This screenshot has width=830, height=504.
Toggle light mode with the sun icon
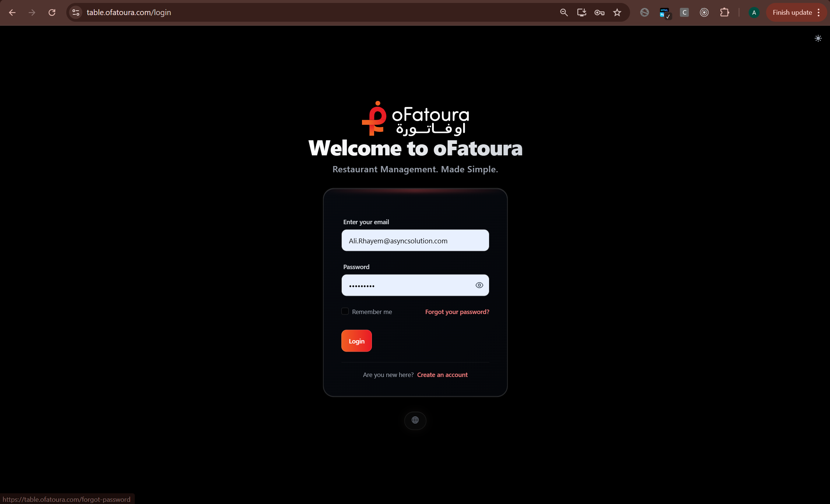tap(818, 38)
